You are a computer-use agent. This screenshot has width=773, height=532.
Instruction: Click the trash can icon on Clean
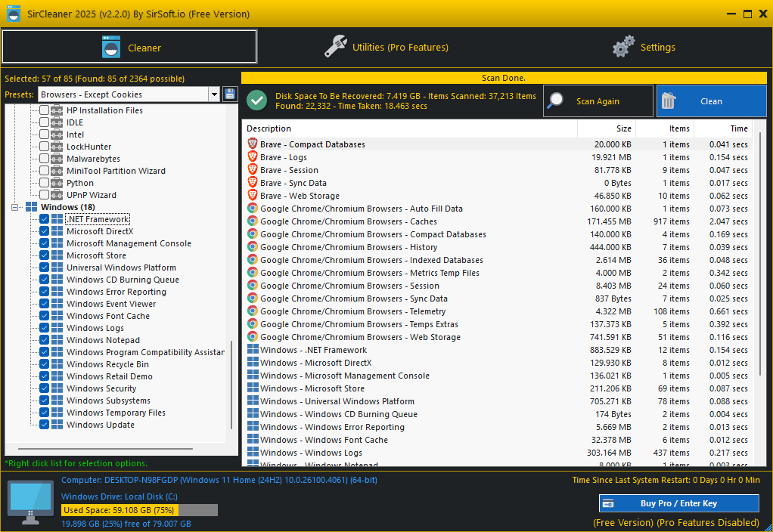669,101
